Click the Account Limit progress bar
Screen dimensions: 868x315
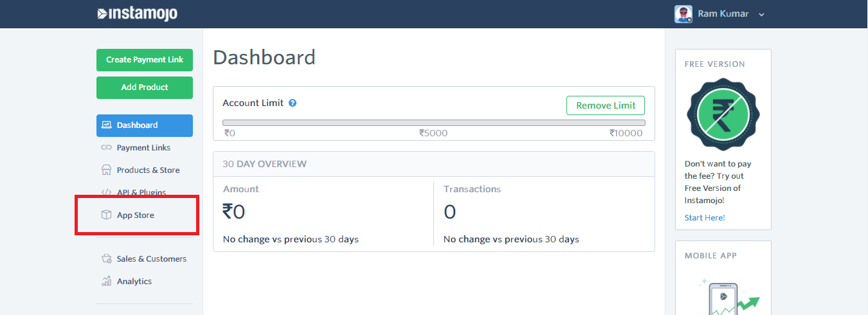click(x=434, y=123)
